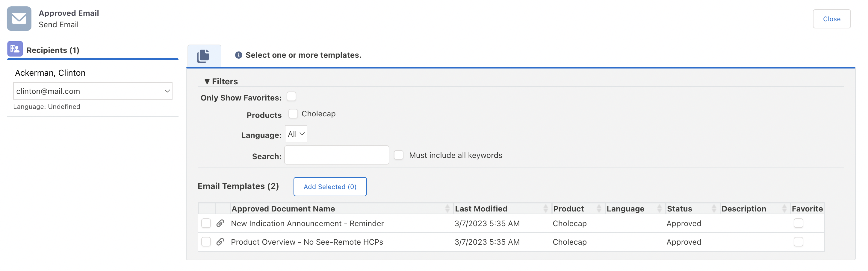Click sort arrows on Status column
This screenshot has height=271, width=868.
point(714,209)
